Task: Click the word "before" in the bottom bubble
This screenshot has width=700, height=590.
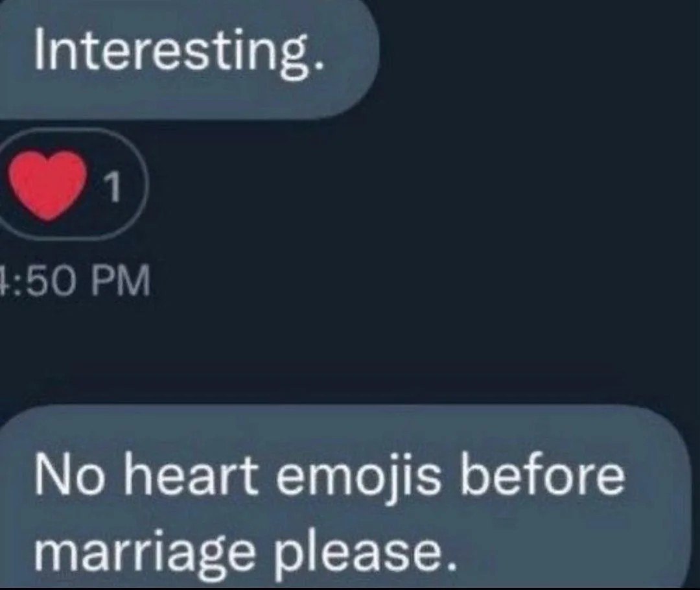Action: pyautogui.click(x=542, y=477)
